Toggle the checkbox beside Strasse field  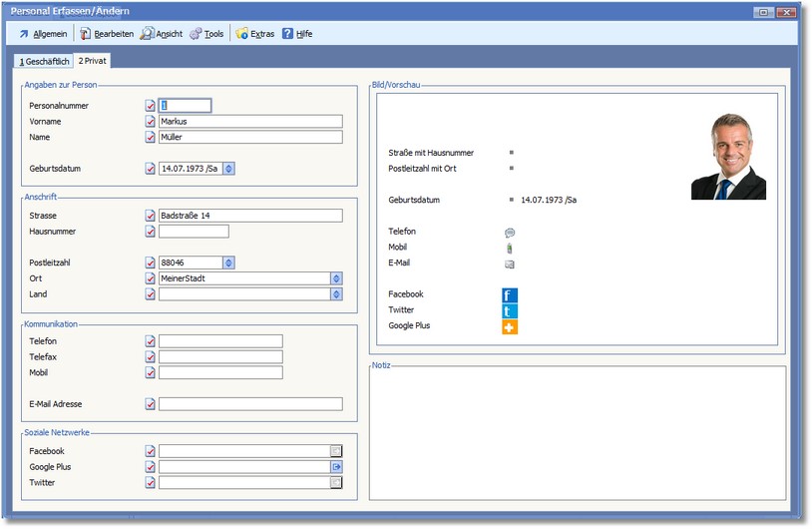(151, 216)
